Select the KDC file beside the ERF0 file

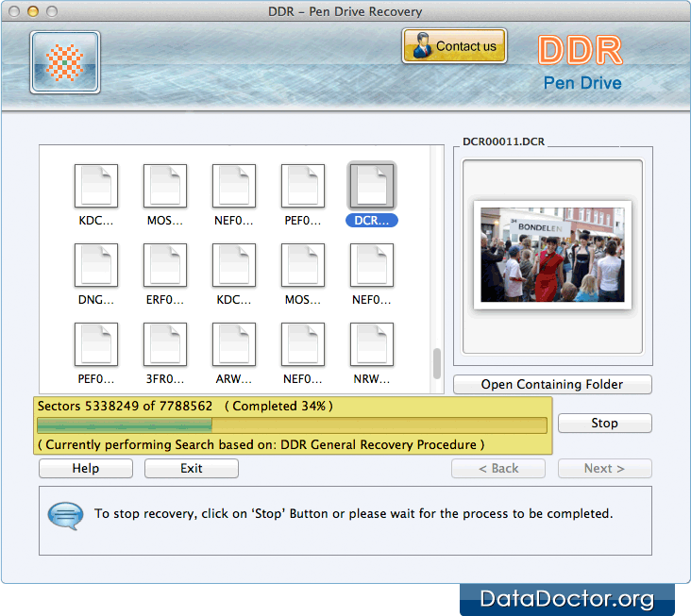pyautogui.click(x=233, y=265)
